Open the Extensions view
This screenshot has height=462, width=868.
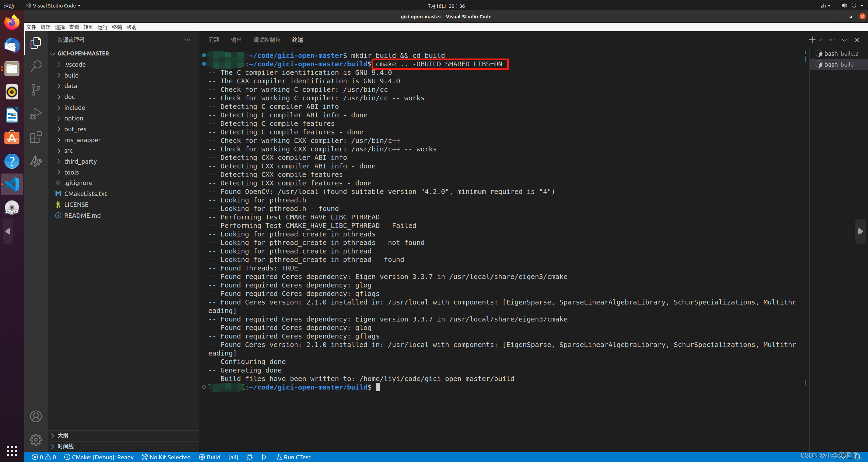(36, 137)
